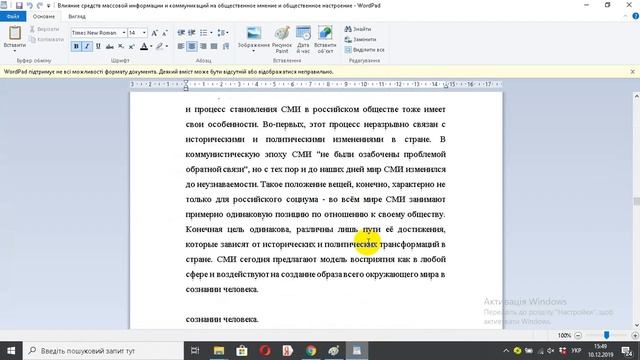Click the zoom in plus button
Viewport: 640px width, 360px height.
click(635, 336)
